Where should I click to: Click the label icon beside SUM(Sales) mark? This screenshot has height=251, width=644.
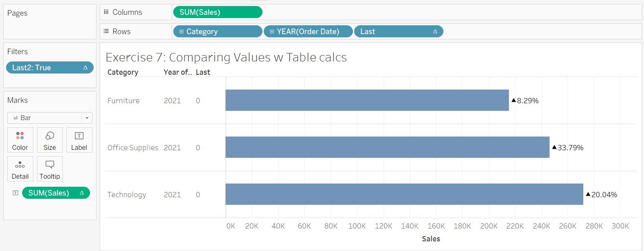click(15, 193)
